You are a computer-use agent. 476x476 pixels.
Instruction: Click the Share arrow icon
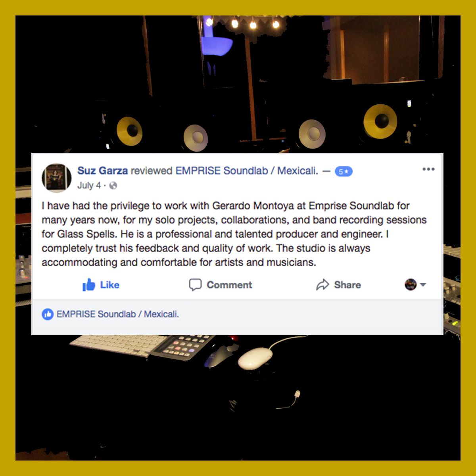point(322,285)
